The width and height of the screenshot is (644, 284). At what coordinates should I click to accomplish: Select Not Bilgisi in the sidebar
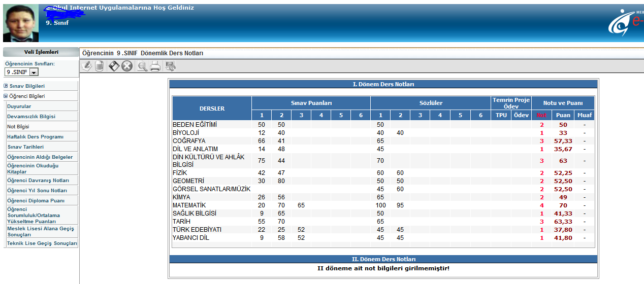click(x=18, y=126)
